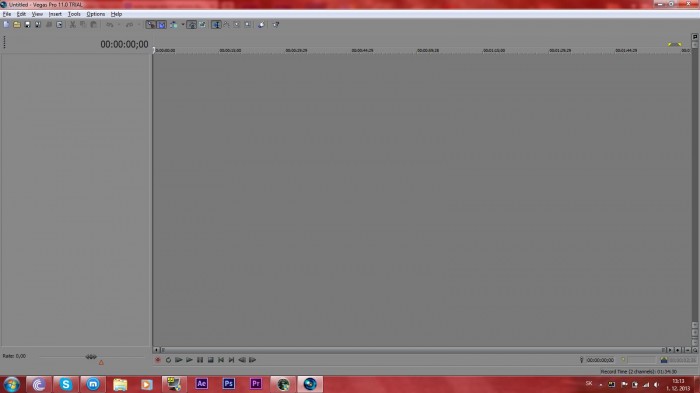
Task: Open the Options menu
Action: [96, 14]
